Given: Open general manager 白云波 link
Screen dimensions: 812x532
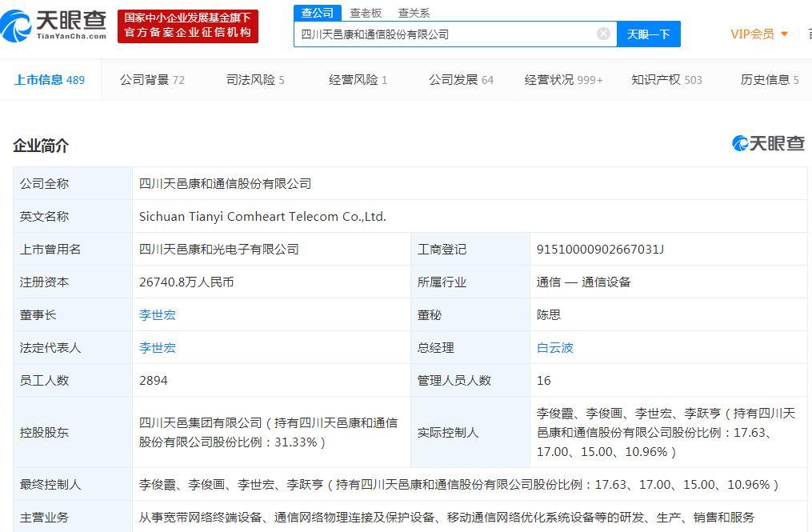Looking at the screenshot, I should 555,347.
